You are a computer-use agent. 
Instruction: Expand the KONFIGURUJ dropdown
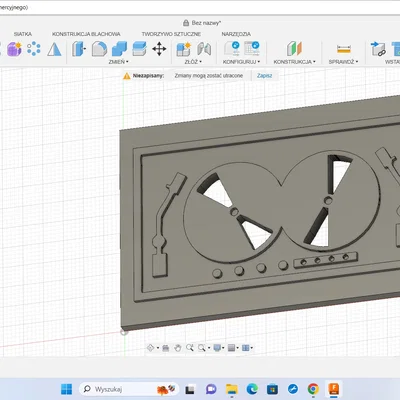click(x=241, y=62)
